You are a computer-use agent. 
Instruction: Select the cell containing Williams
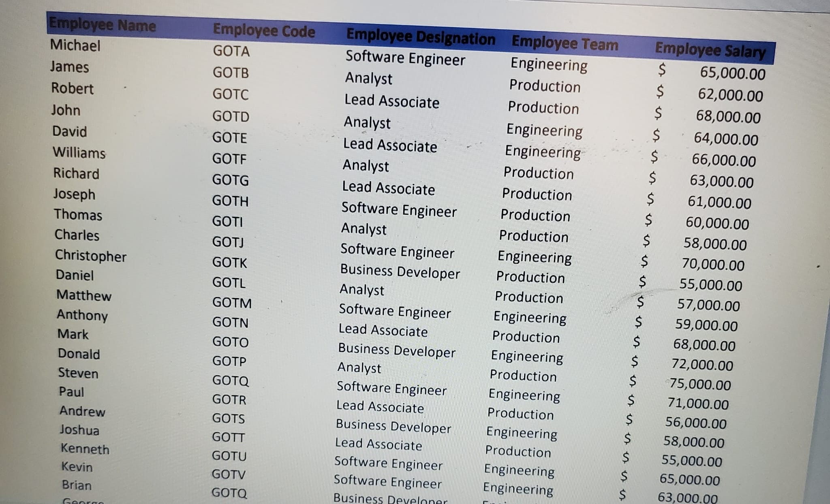79,152
